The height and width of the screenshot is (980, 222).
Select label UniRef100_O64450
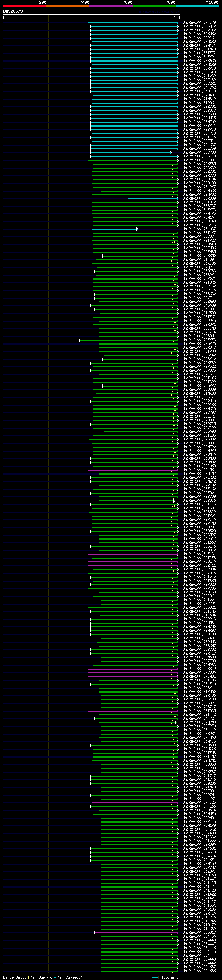pos(199,937)
